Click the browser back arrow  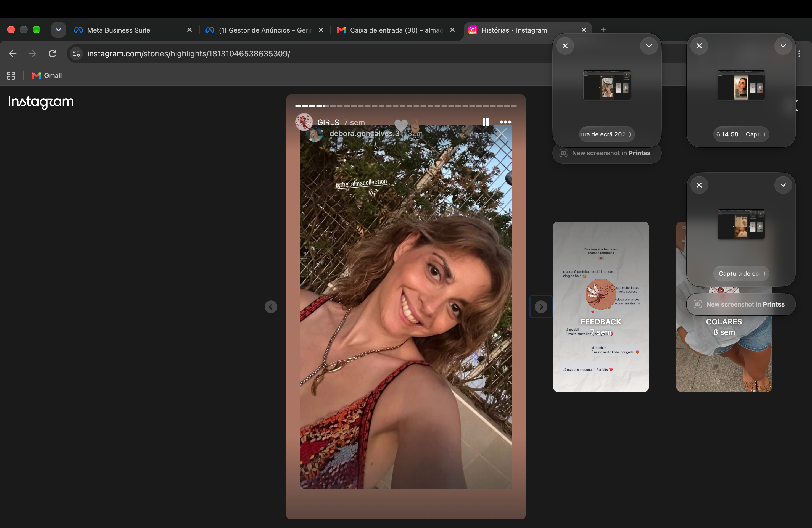pos(13,54)
